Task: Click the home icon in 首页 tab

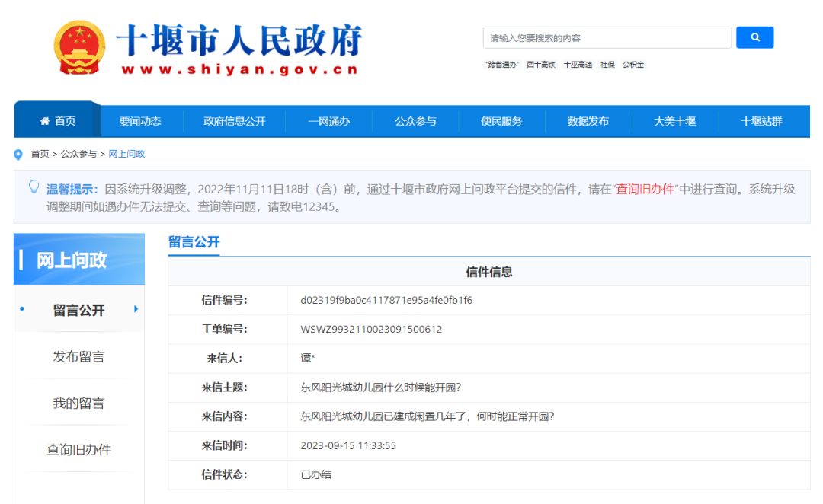Action: coord(45,121)
